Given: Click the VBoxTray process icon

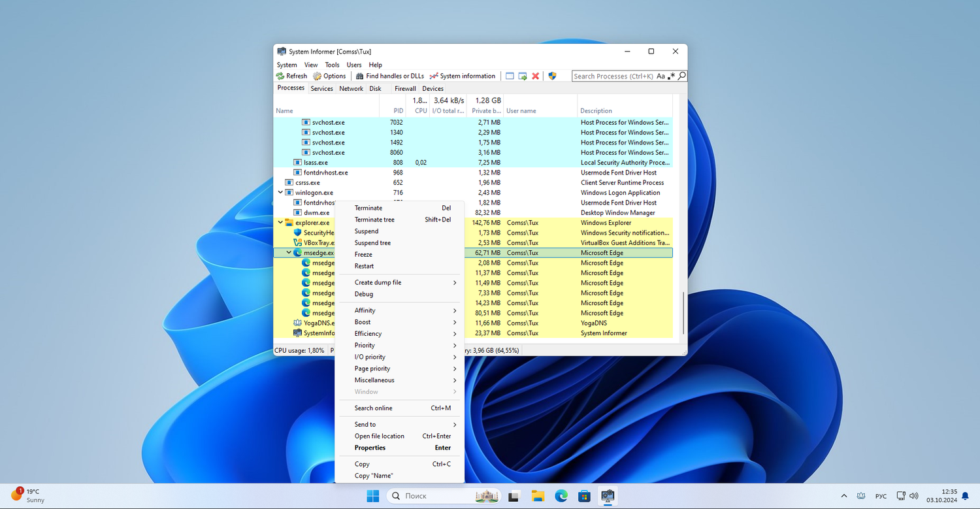Looking at the screenshot, I should click(x=298, y=242).
